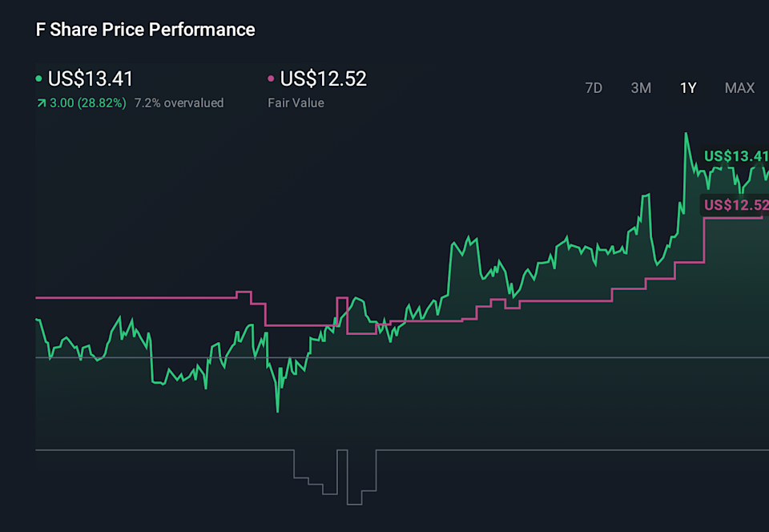Select the 1Y time range
769x532 pixels.
click(687, 88)
